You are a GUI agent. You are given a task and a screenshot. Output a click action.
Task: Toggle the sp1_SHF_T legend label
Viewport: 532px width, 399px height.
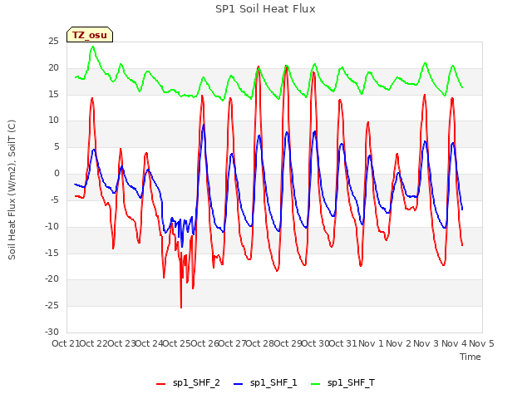351,382
